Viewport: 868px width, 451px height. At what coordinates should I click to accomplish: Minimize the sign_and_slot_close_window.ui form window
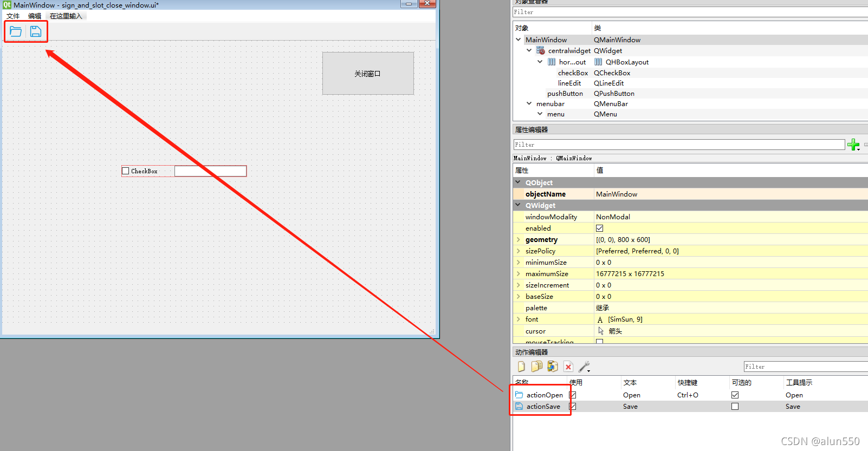coord(409,3)
